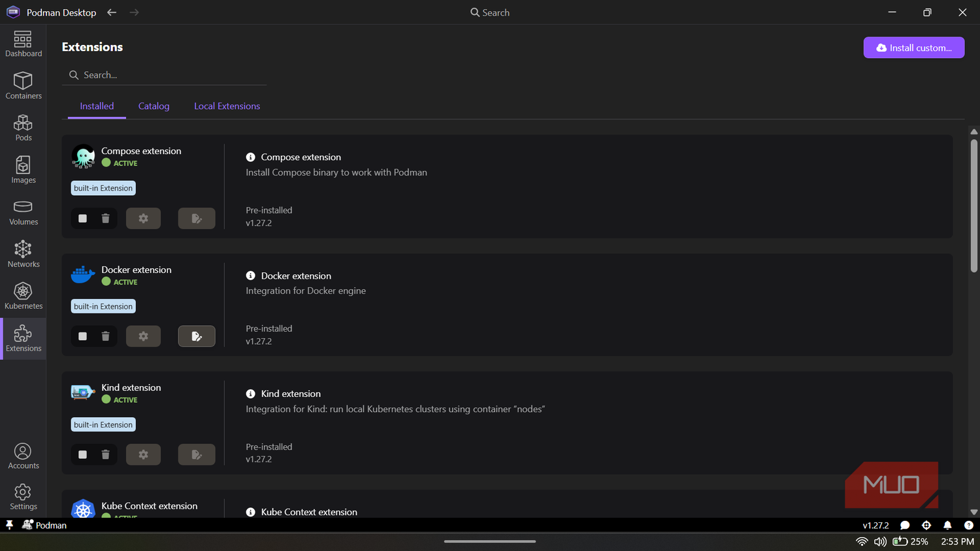Open Kube Context extension details title
This screenshot has height=551, width=980.
click(x=309, y=512)
